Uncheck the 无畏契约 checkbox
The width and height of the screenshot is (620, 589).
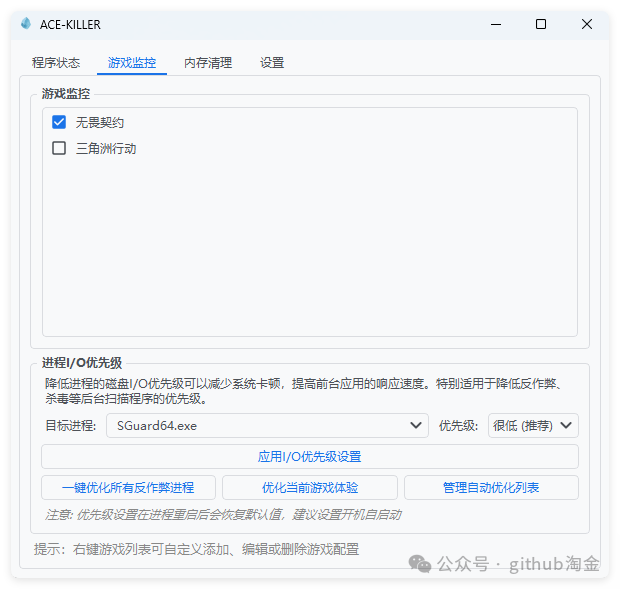(59, 122)
